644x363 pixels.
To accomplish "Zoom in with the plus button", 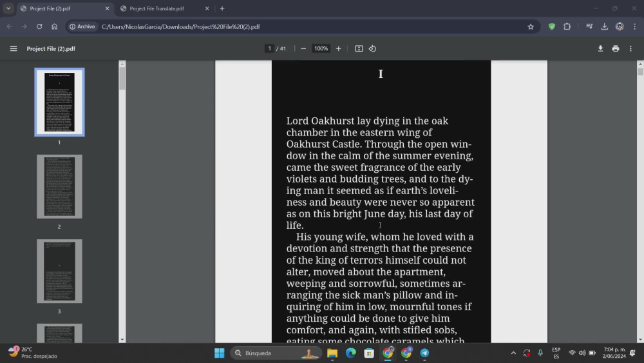I will (339, 48).
